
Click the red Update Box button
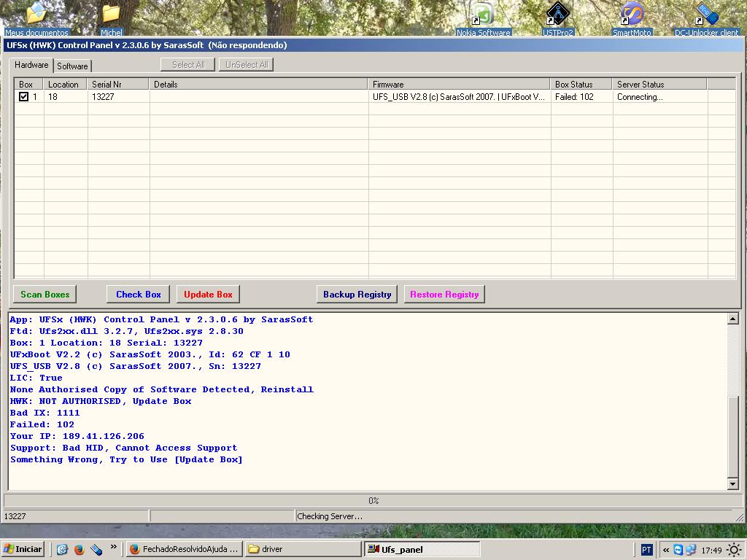pos(208,295)
